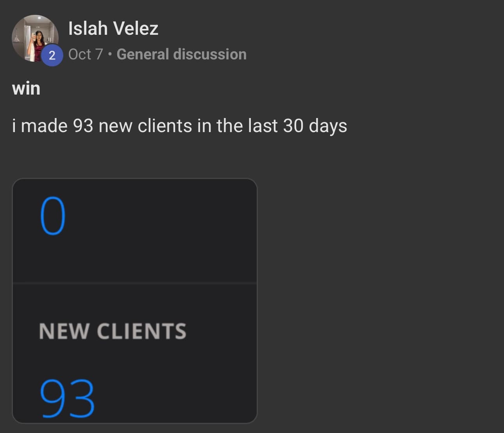Viewport: 504px width, 433px height.
Task: Click the NEW CLIENTS label in the image
Action: tap(113, 331)
